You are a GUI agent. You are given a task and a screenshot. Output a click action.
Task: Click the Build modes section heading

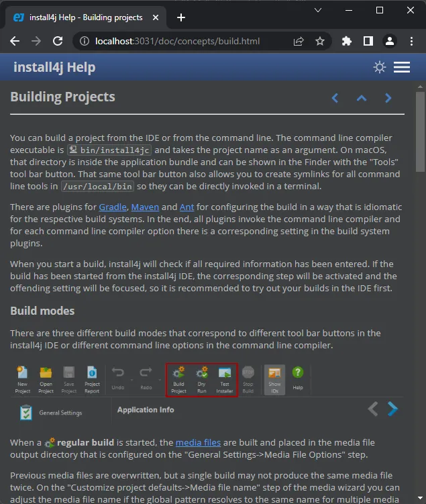tap(42, 311)
